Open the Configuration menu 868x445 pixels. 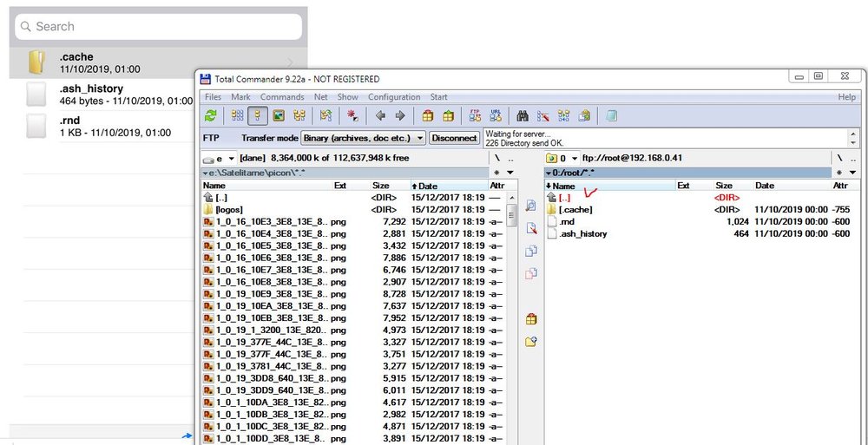pyautogui.click(x=394, y=97)
